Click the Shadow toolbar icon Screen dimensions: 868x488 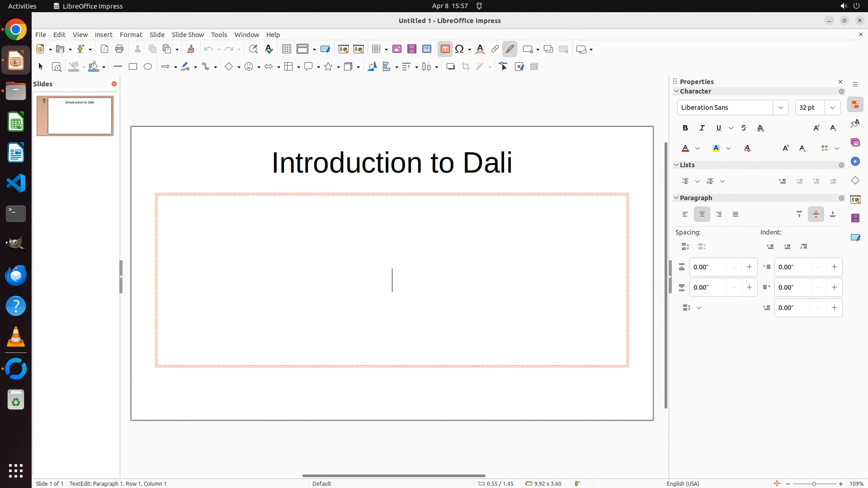point(450,67)
